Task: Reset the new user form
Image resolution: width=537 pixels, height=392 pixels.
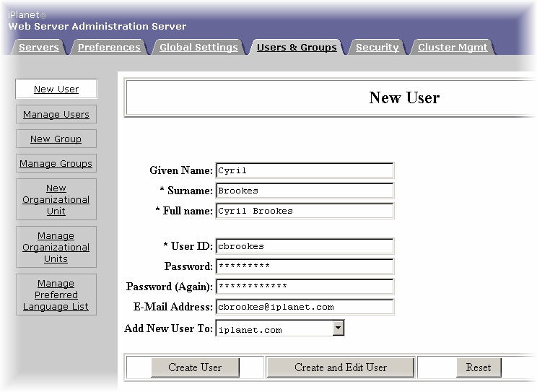Action: click(479, 367)
